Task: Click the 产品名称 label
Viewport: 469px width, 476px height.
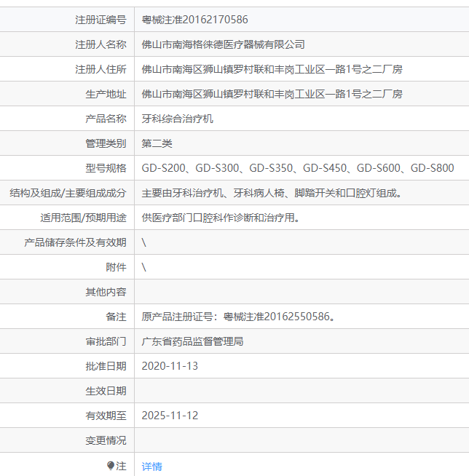Action: pyautogui.click(x=106, y=119)
